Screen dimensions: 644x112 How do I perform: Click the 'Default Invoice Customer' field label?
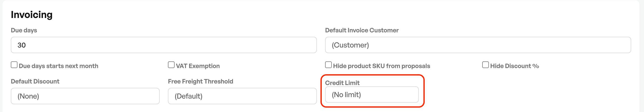click(362, 30)
